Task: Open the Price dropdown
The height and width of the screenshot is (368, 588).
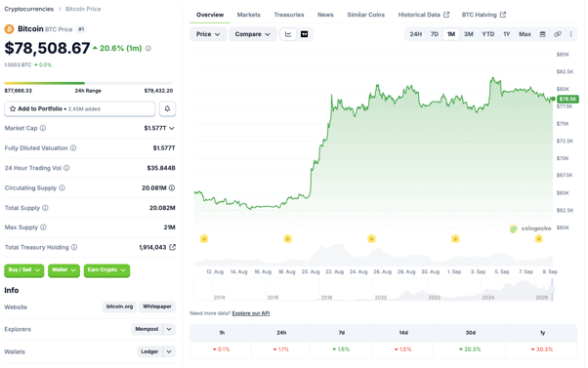Action: 208,34
